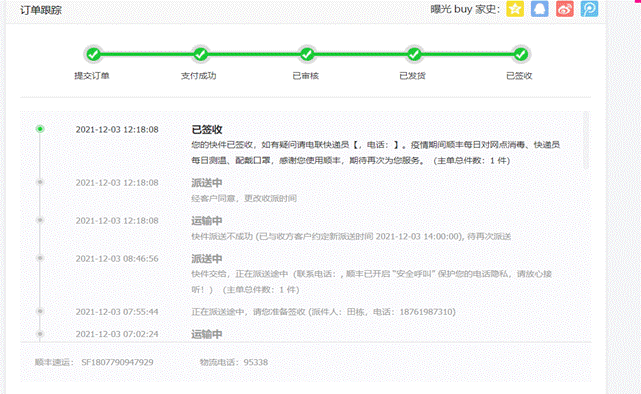Screen dimensions: 641x394
Task: Click the 快件交给，正在派送途中 description
Action: (372, 282)
